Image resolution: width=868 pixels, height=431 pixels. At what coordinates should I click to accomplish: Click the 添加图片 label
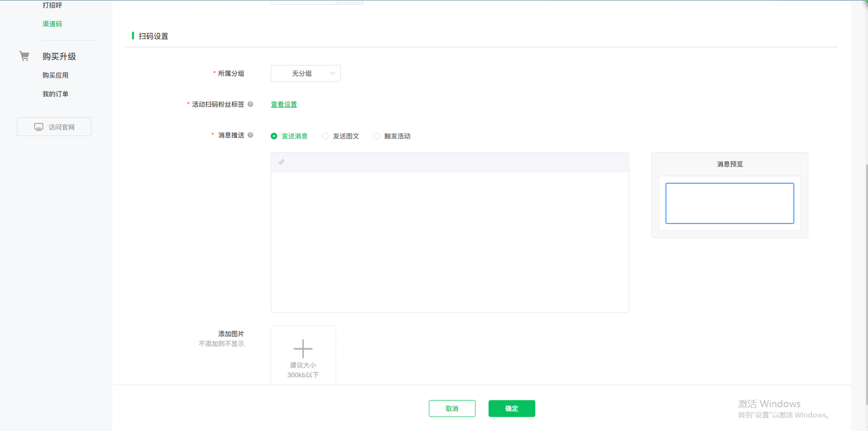(x=231, y=334)
